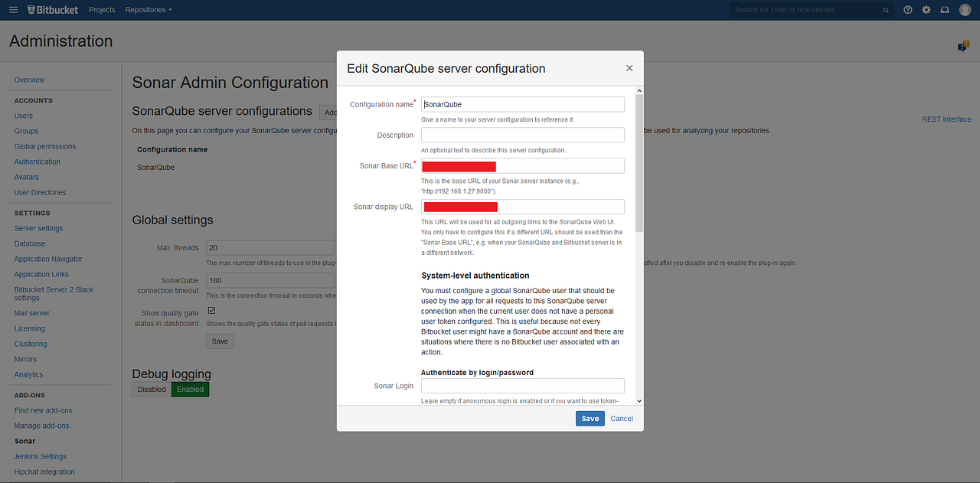Save the SonarQube server configuration
This screenshot has width=980, height=483.
(x=590, y=419)
